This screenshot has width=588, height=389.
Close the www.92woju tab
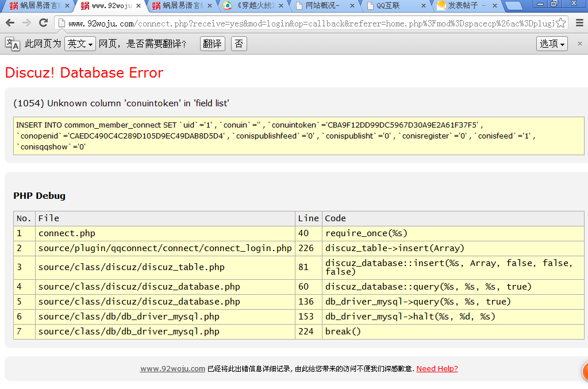(x=139, y=6)
